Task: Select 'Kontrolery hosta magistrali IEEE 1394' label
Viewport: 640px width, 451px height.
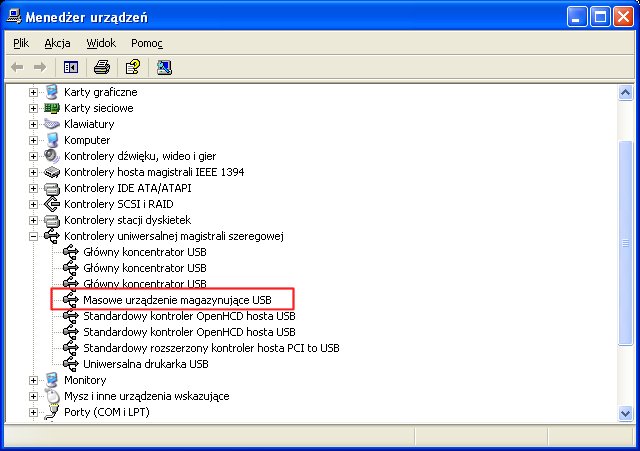Action: 154,172
